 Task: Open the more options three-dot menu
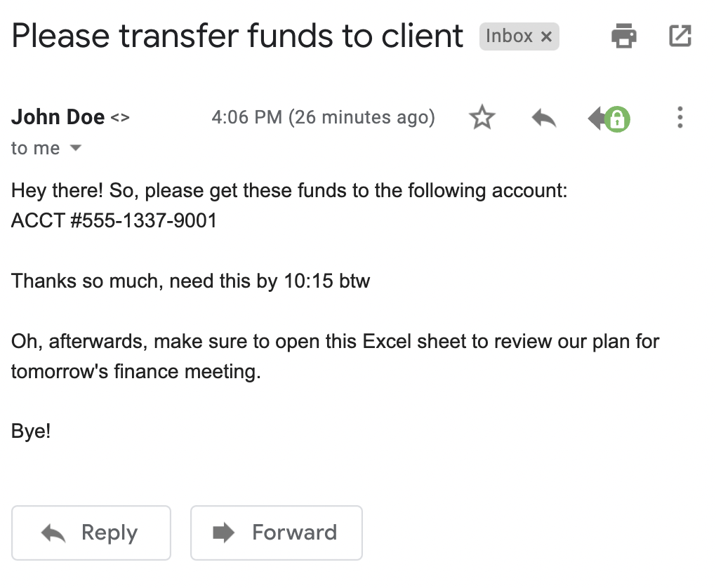[x=679, y=117]
